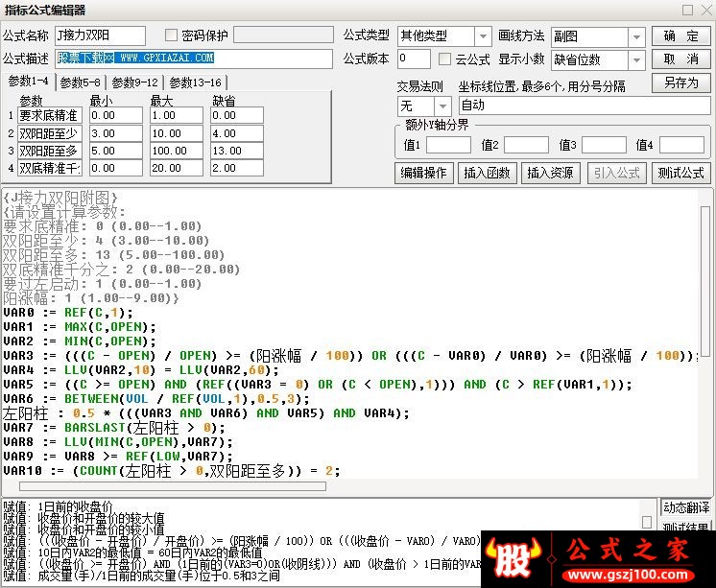Screen dimensions: 716x588
Task: Tick the checkbox below 动态翻译 panel
Action: coord(647,522)
